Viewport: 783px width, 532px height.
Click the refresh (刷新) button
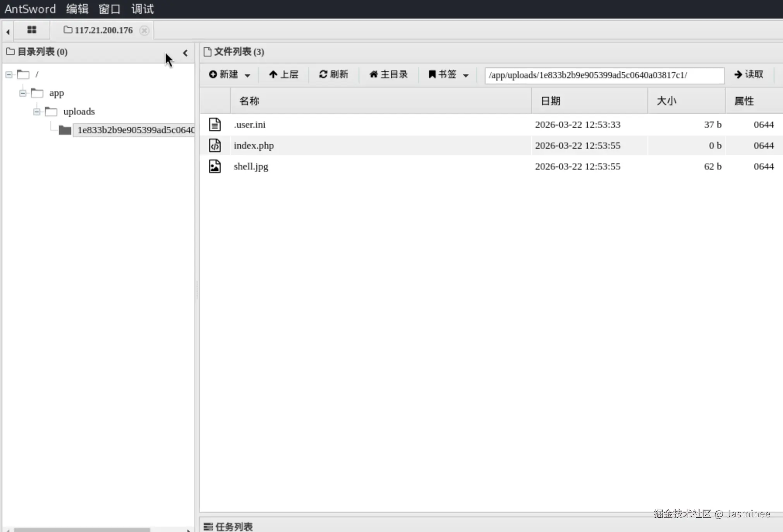(333, 74)
